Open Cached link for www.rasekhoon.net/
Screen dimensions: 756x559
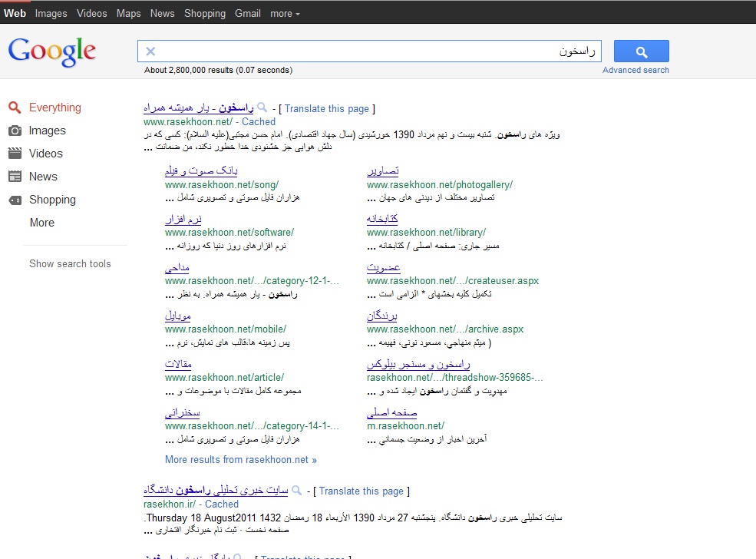pyautogui.click(x=259, y=122)
